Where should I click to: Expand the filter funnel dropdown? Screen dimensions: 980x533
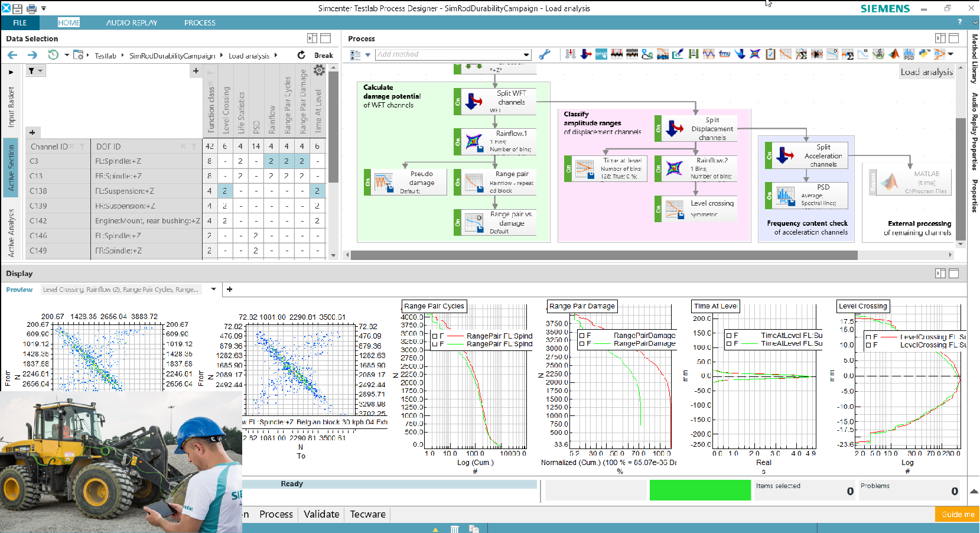(x=40, y=71)
